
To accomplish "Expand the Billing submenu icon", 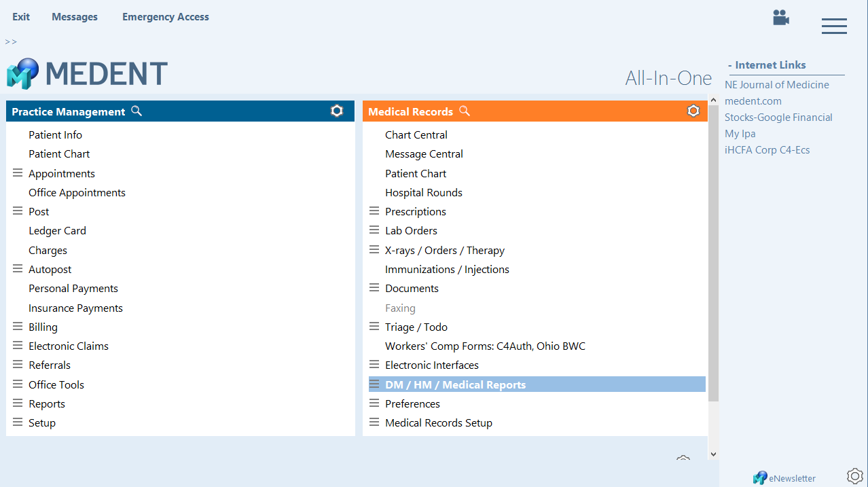I will point(18,327).
